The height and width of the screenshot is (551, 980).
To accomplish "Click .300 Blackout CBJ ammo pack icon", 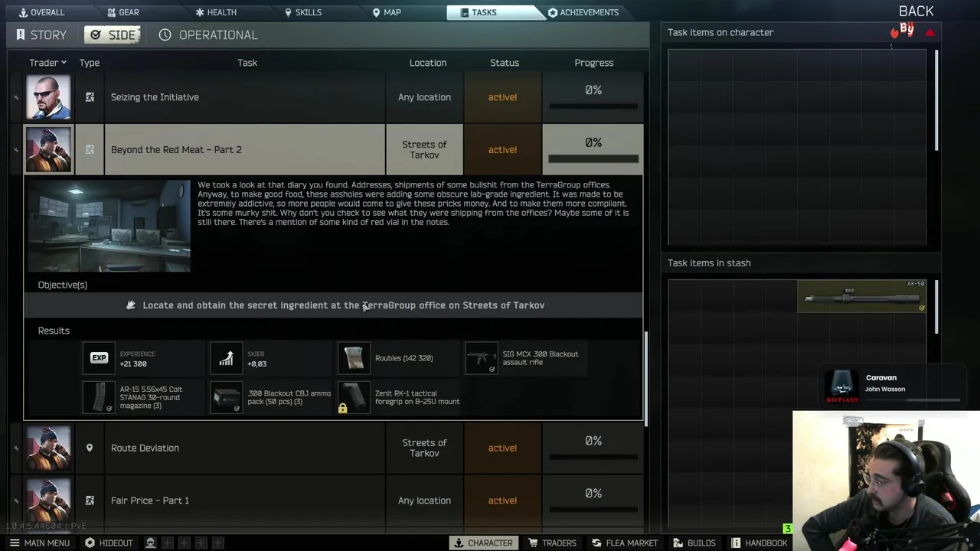I will 226,397.
